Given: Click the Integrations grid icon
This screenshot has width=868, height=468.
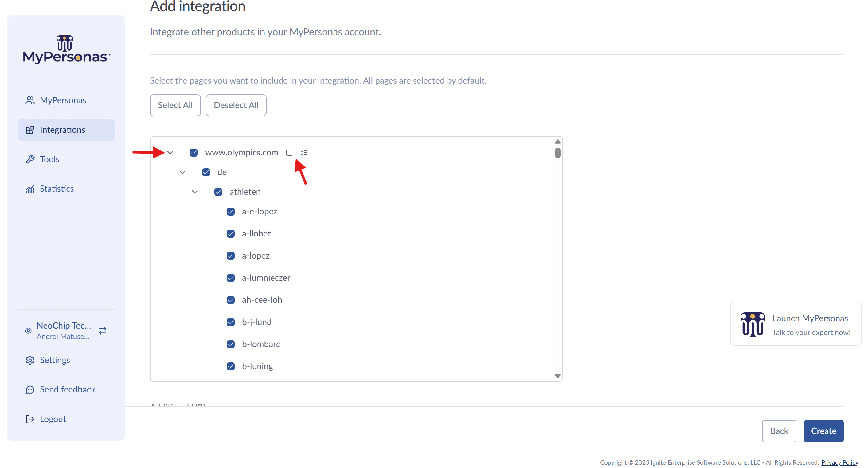Looking at the screenshot, I should [30, 130].
